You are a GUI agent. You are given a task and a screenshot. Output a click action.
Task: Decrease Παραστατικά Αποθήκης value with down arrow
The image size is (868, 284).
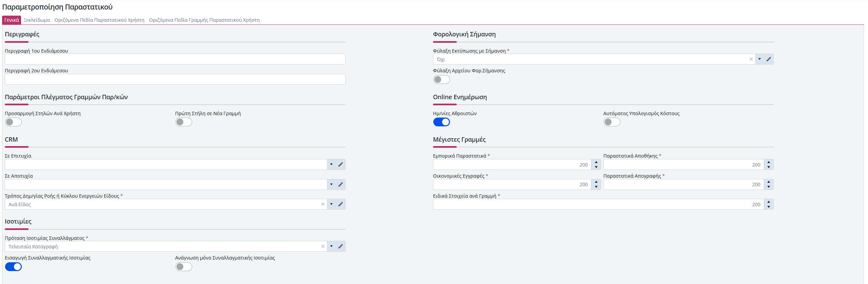pyautogui.click(x=769, y=167)
